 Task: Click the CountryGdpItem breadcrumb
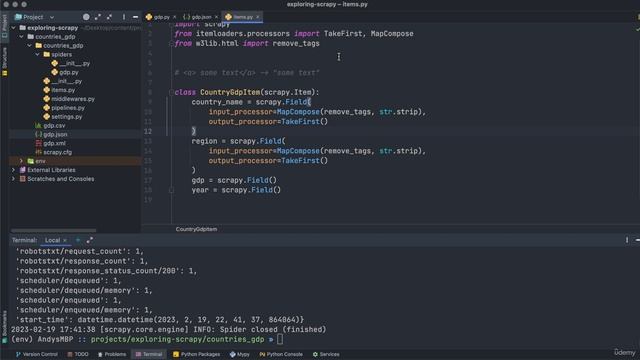pyautogui.click(x=196, y=229)
